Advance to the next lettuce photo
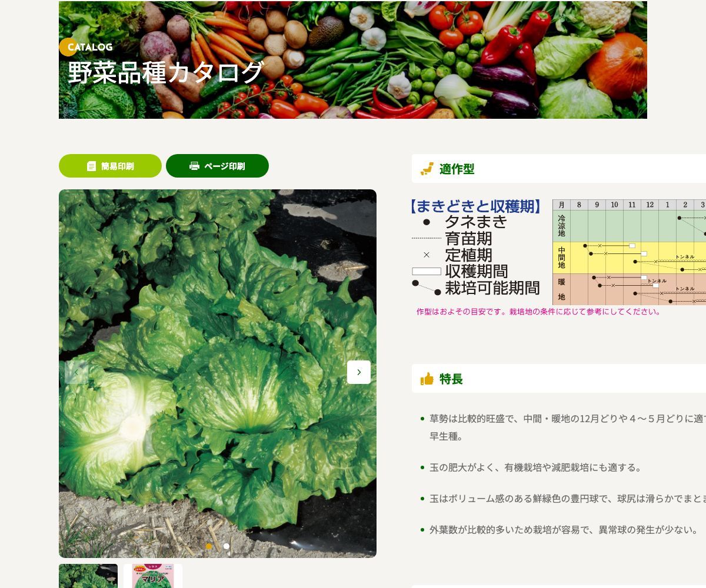This screenshot has width=706, height=588. click(359, 372)
